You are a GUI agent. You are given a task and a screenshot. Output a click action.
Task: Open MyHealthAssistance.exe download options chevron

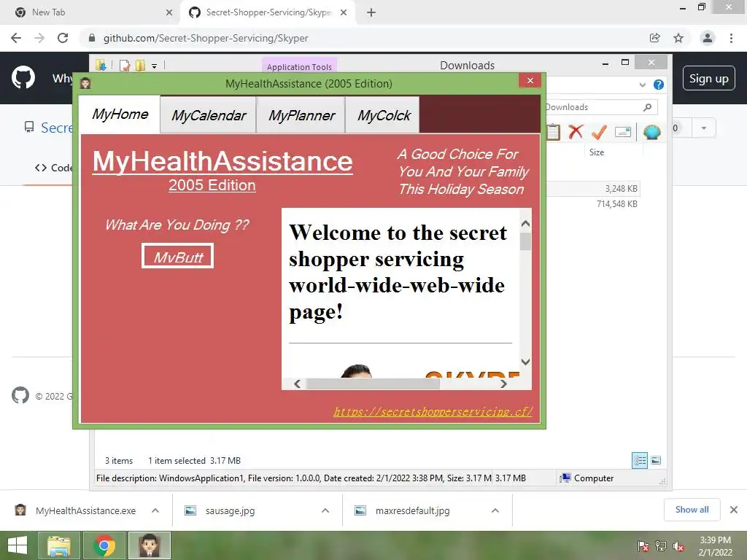[155, 510]
